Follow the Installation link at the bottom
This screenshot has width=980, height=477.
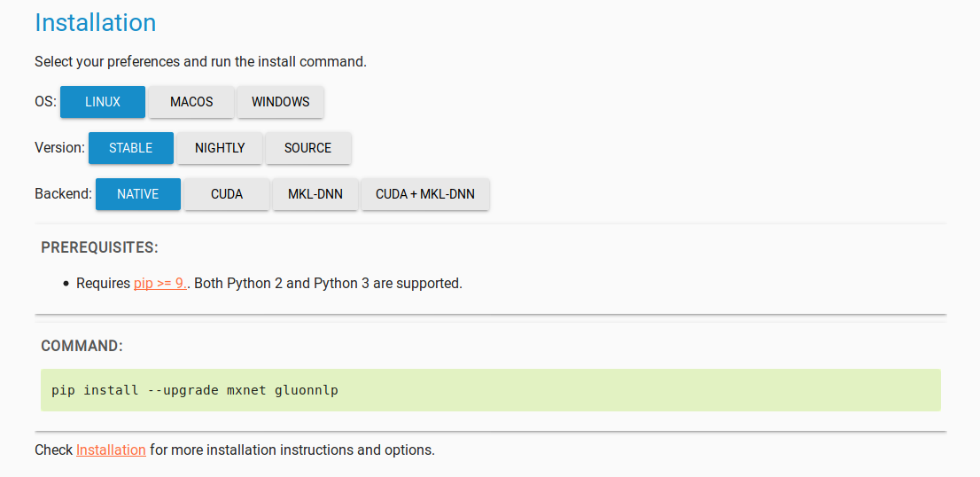click(112, 450)
